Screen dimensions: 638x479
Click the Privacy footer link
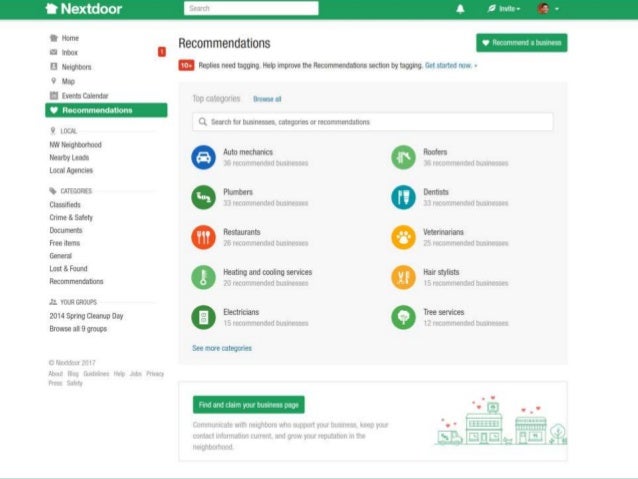click(155, 374)
